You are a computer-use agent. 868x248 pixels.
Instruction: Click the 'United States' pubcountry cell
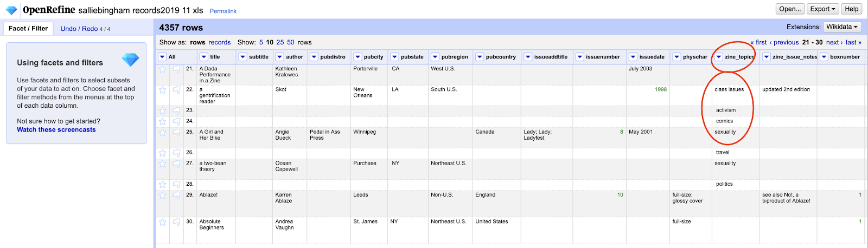pos(492,221)
